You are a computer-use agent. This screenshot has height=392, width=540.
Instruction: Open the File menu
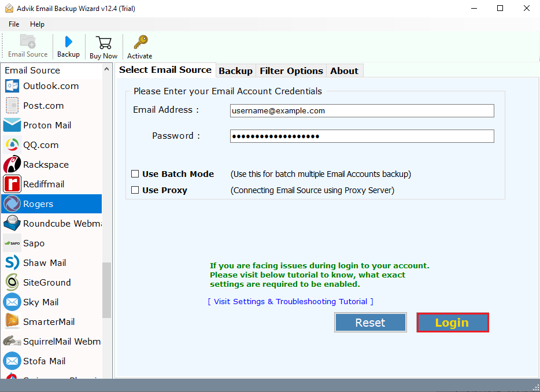(x=13, y=24)
